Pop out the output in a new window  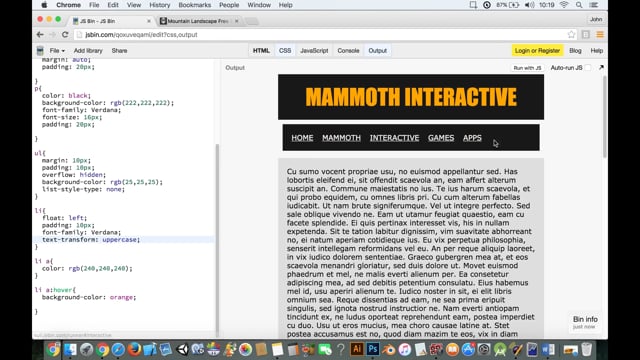[x=601, y=68]
